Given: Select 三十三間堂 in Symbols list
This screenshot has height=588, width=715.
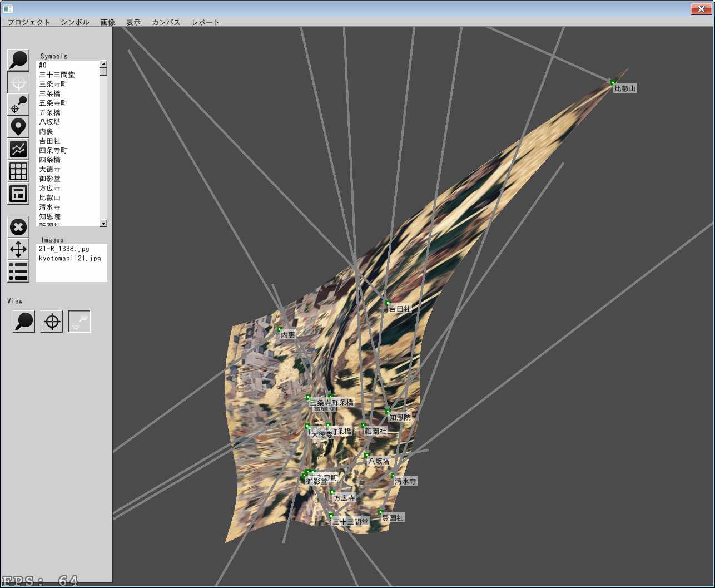Looking at the screenshot, I should tap(67, 75).
